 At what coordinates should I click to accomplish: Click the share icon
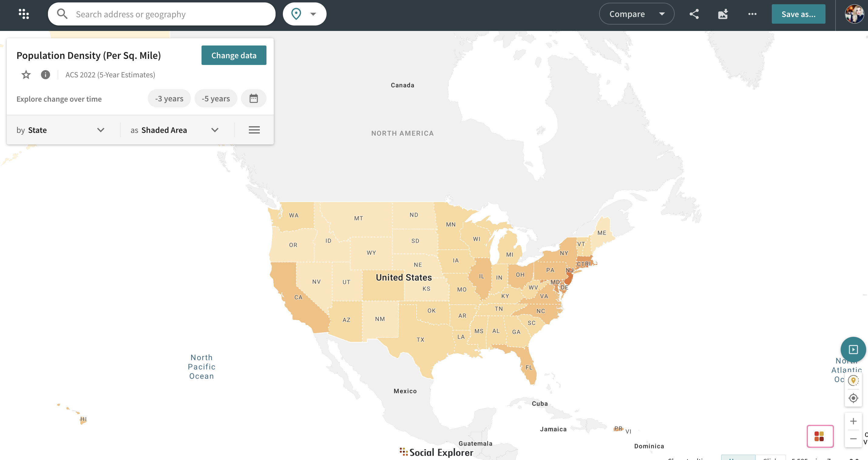(x=694, y=14)
